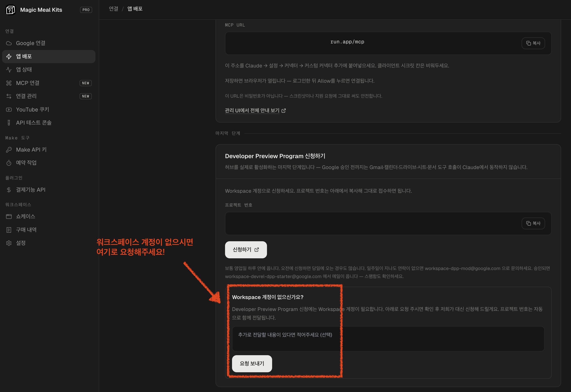Click the 추가로 전달할 내용 text area
The height and width of the screenshot is (392, 571).
coord(388,339)
